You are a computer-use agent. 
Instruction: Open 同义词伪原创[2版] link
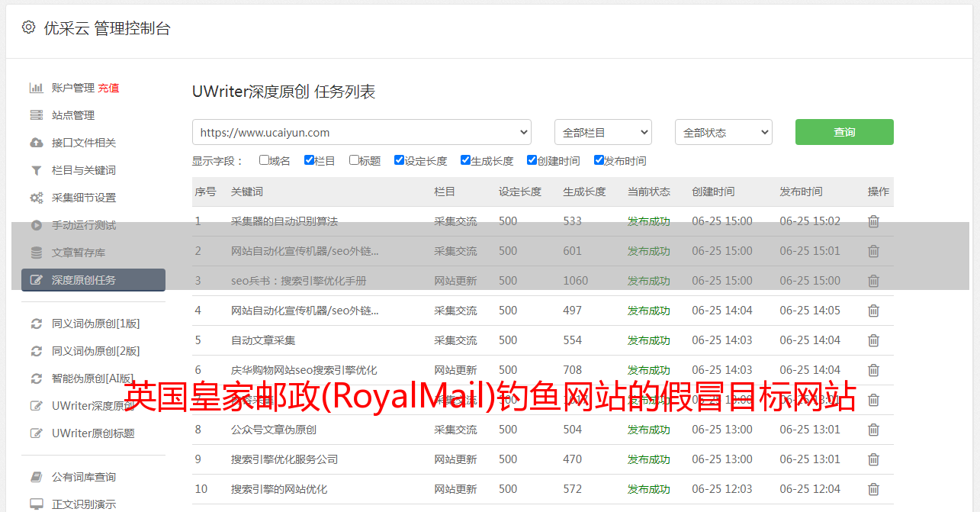96,351
